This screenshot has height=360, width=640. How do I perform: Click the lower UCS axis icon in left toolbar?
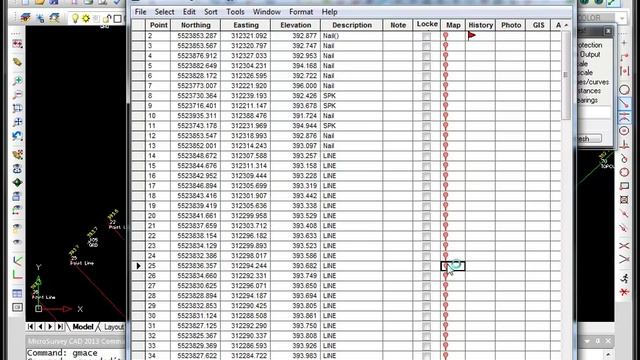pos(17,274)
